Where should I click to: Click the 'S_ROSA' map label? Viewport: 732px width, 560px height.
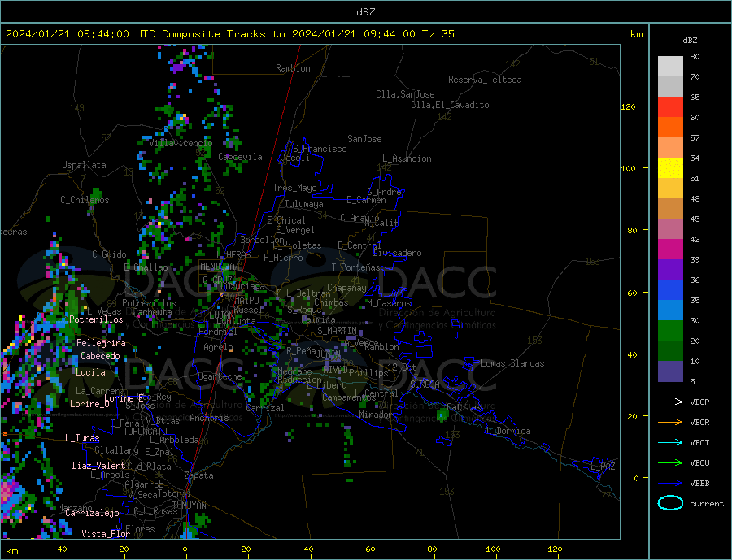click(x=425, y=384)
